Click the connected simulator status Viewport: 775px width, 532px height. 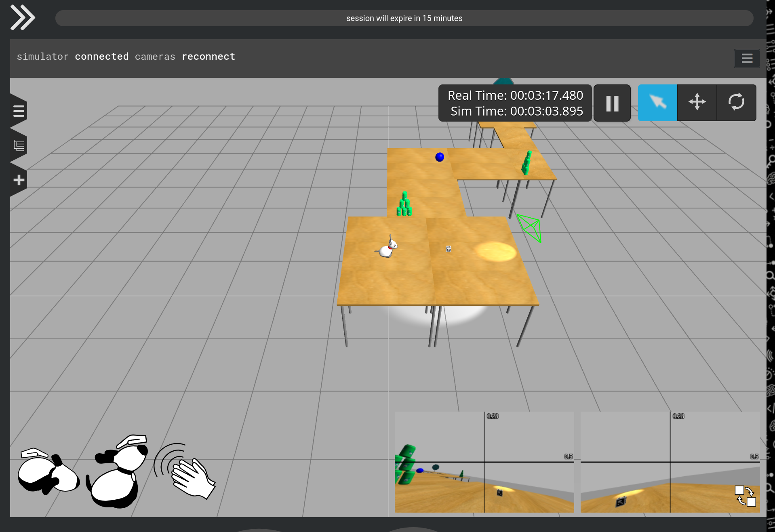click(x=102, y=57)
